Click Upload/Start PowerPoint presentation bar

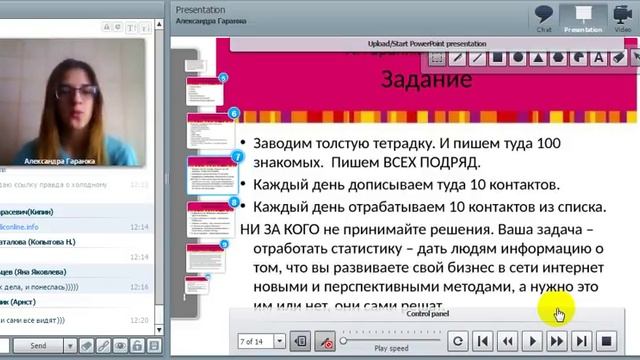tap(427, 44)
